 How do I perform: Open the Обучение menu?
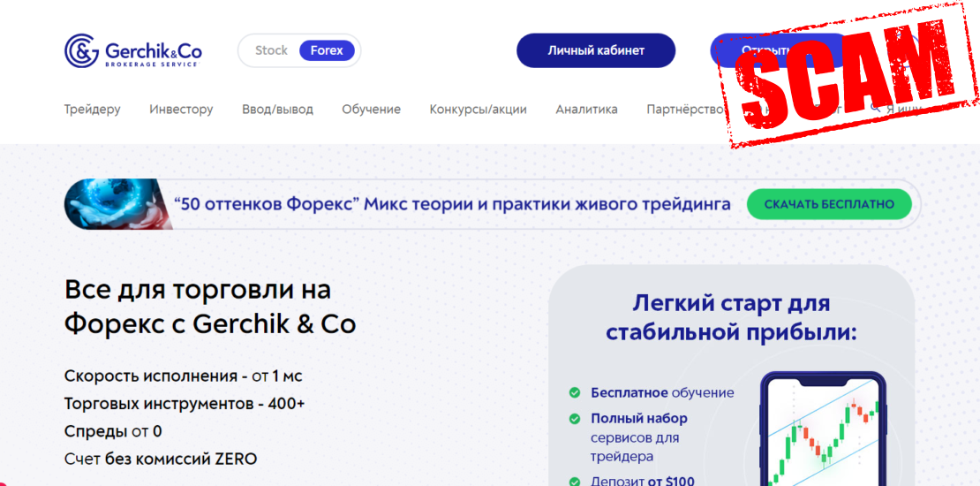click(371, 110)
